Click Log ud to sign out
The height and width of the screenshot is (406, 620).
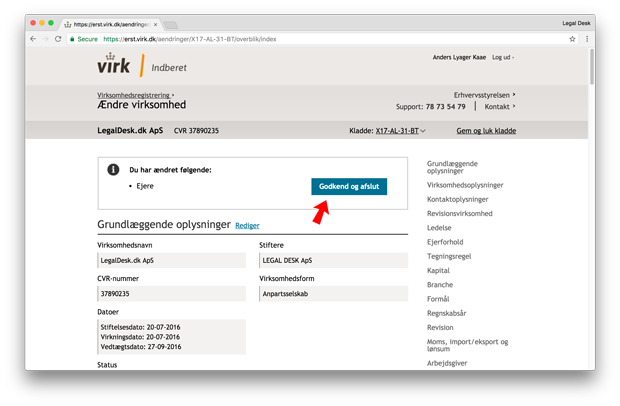[x=501, y=58]
